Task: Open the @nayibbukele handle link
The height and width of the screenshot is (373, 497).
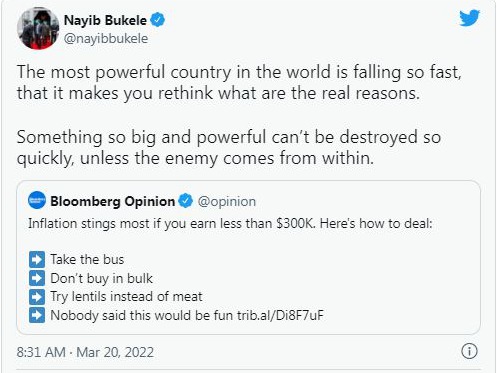Action: [x=106, y=38]
